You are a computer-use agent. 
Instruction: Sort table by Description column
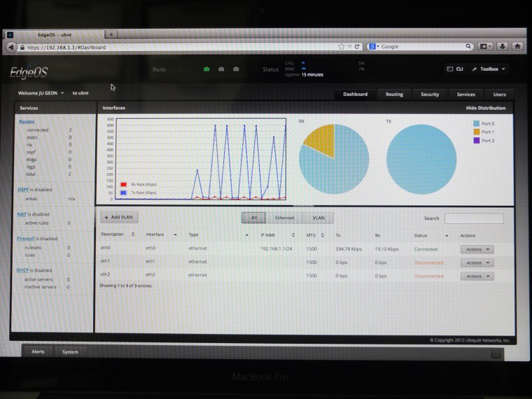pos(118,234)
